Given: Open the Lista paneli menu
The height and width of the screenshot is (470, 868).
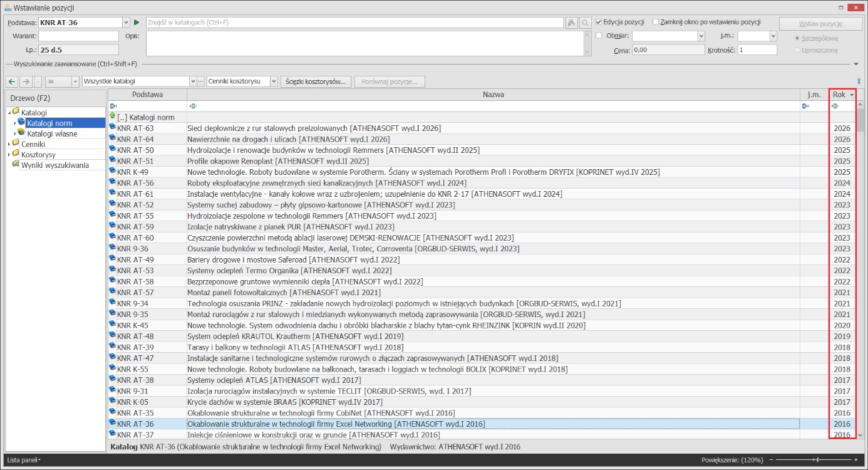Looking at the screenshot, I should click(x=24, y=460).
